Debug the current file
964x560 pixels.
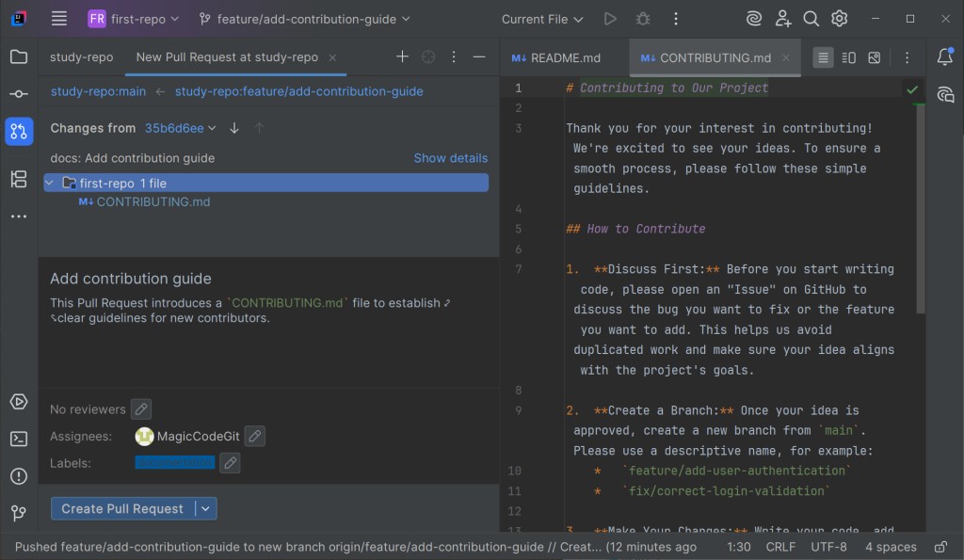tap(643, 19)
